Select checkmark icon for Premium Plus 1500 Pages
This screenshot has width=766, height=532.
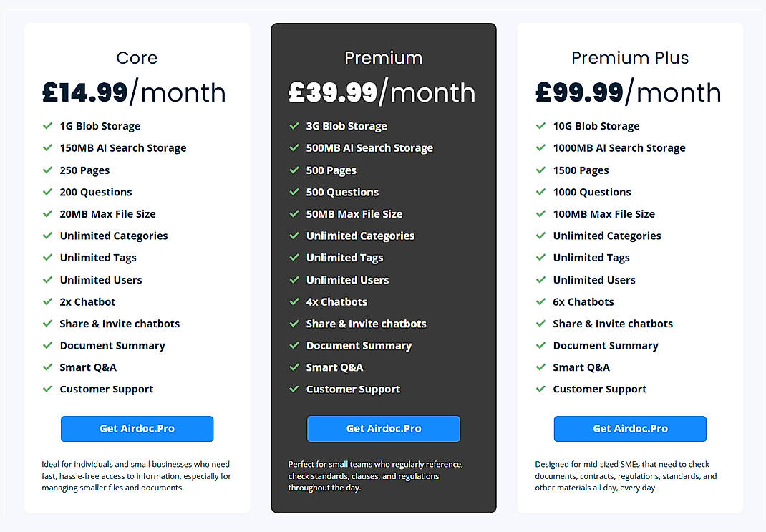click(540, 170)
